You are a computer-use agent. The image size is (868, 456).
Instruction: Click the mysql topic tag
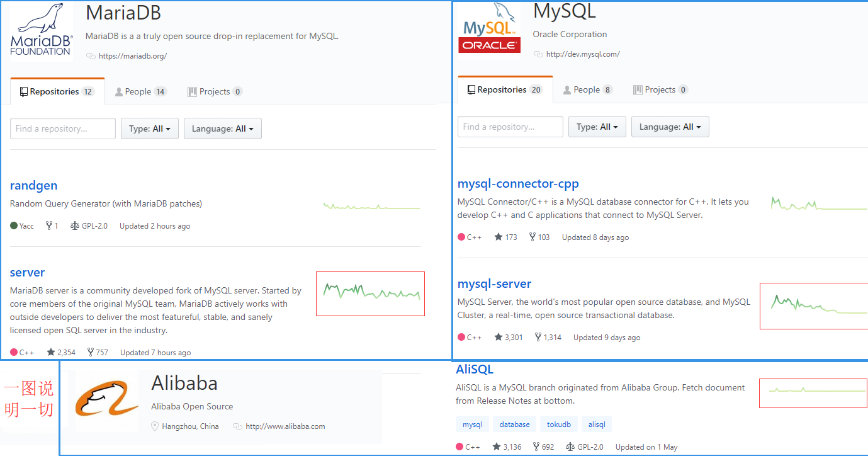coord(472,425)
